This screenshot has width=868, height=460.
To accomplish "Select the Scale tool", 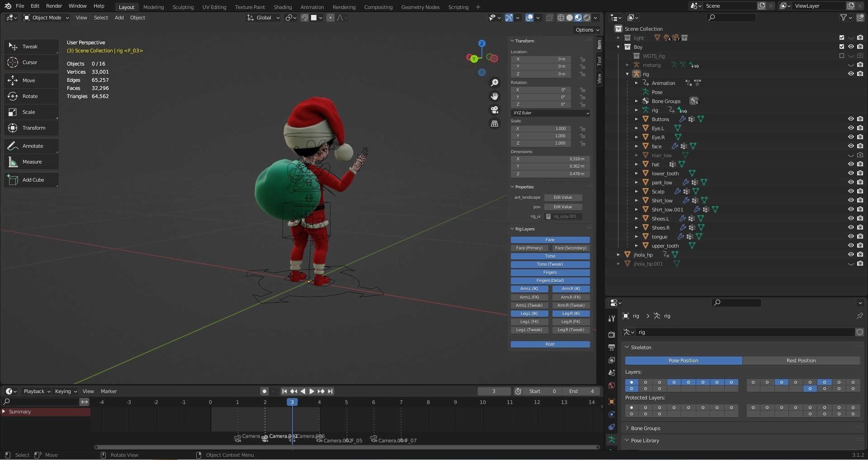I will [31, 112].
